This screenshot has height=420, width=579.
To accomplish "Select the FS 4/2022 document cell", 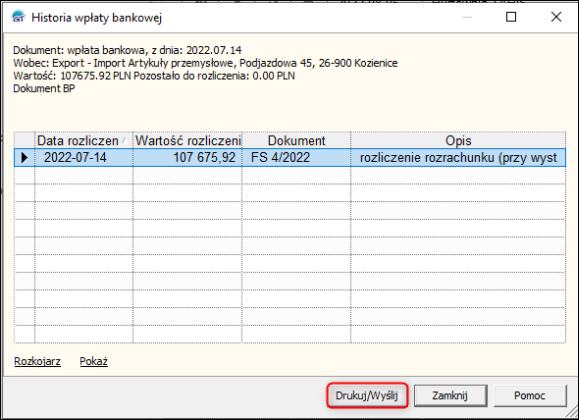I will coord(297,158).
